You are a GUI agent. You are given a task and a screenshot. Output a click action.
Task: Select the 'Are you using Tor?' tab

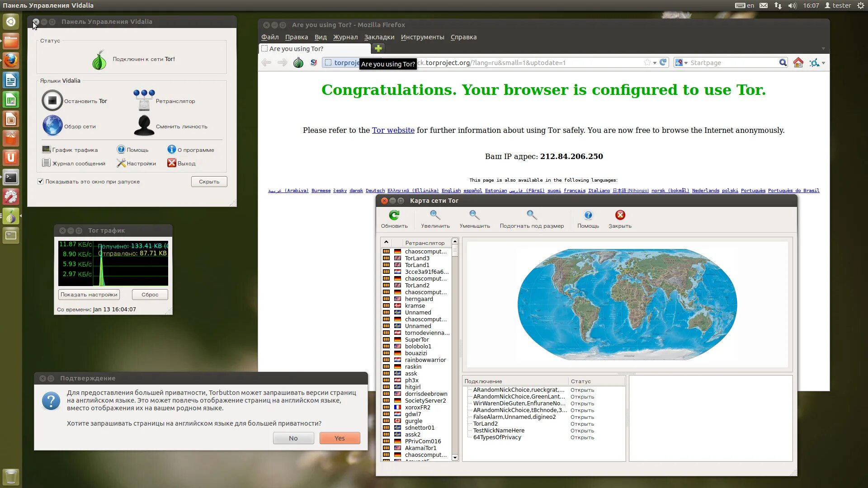(315, 49)
